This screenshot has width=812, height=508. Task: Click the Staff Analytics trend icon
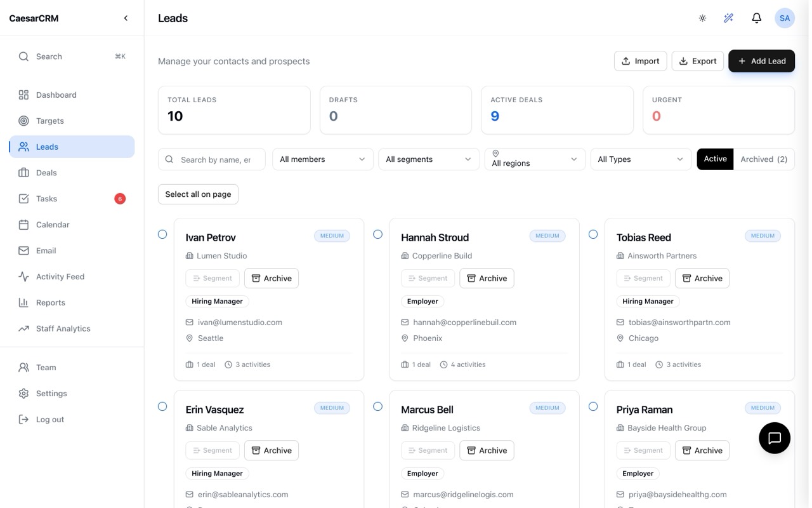pyautogui.click(x=23, y=329)
